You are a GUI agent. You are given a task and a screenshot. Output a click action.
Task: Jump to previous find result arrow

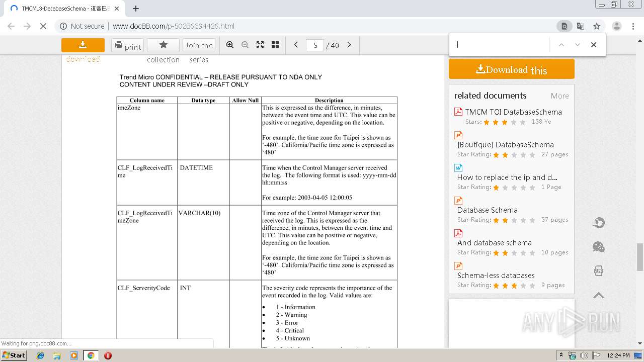point(561,45)
